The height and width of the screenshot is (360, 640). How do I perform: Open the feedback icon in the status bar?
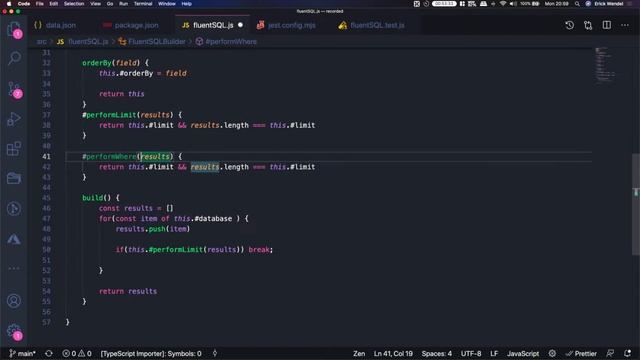pyautogui.click(x=610, y=353)
